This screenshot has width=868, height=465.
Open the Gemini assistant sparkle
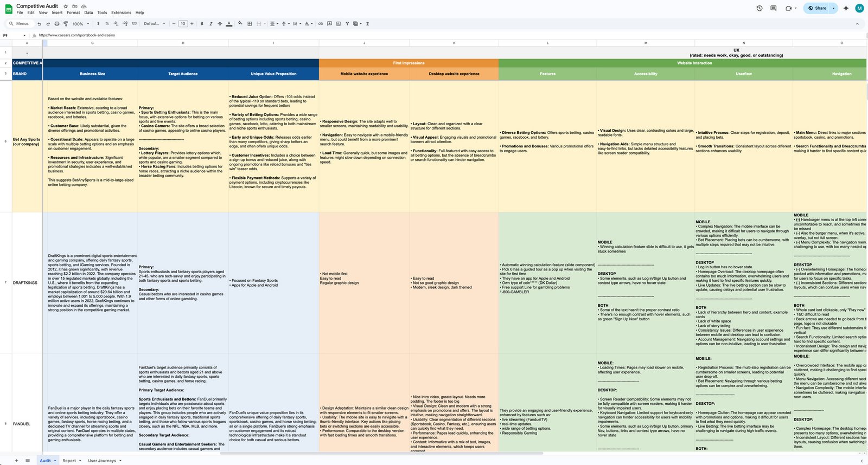click(846, 8)
